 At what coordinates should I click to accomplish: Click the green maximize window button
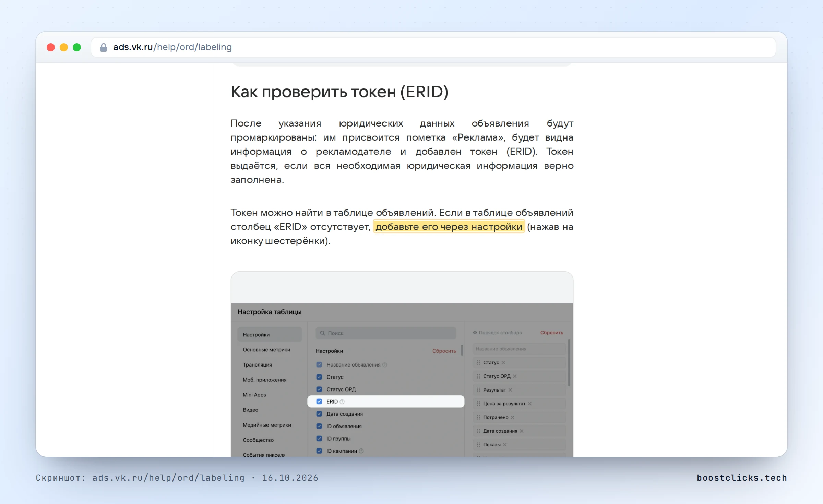click(x=77, y=47)
